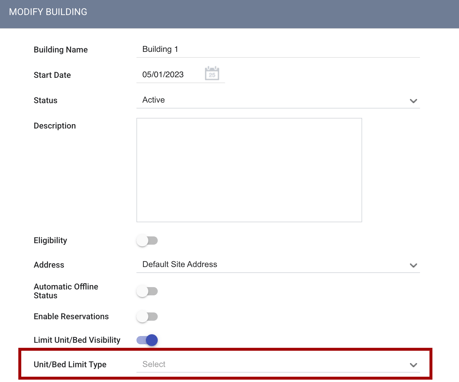The height and width of the screenshot is (382, 459).
Task: Enable the Automatic Offline Status switch
Action: tap(147, 291)
